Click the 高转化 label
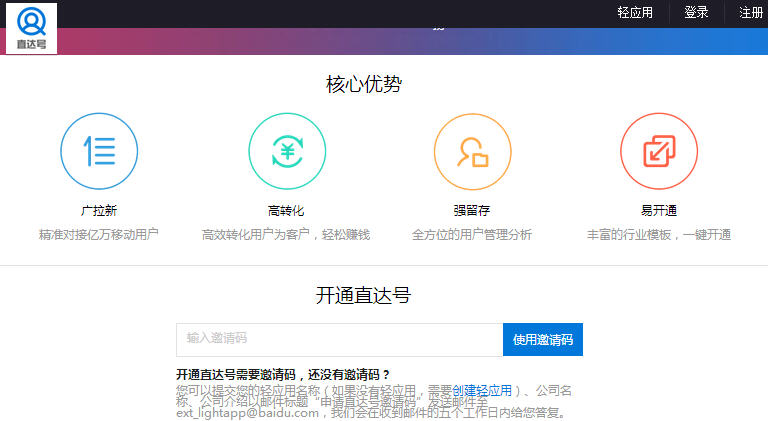The height and width of the screenshot is (421, 768). coord(286,211)
